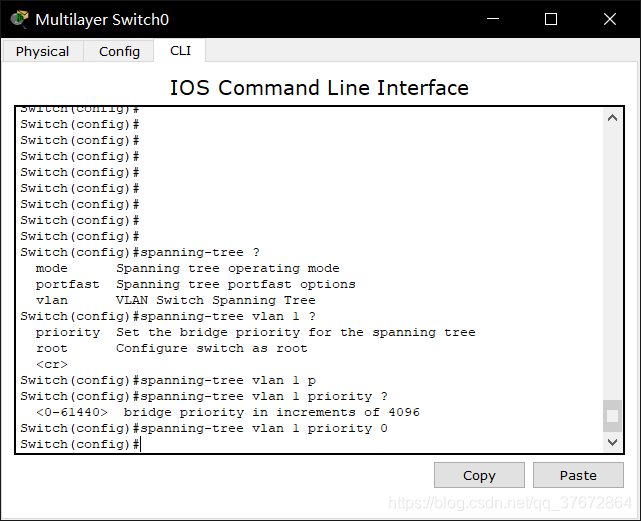Click the terminal scrollbar down arrow
This screenshot has width=641, height=521.
(612, 442)
